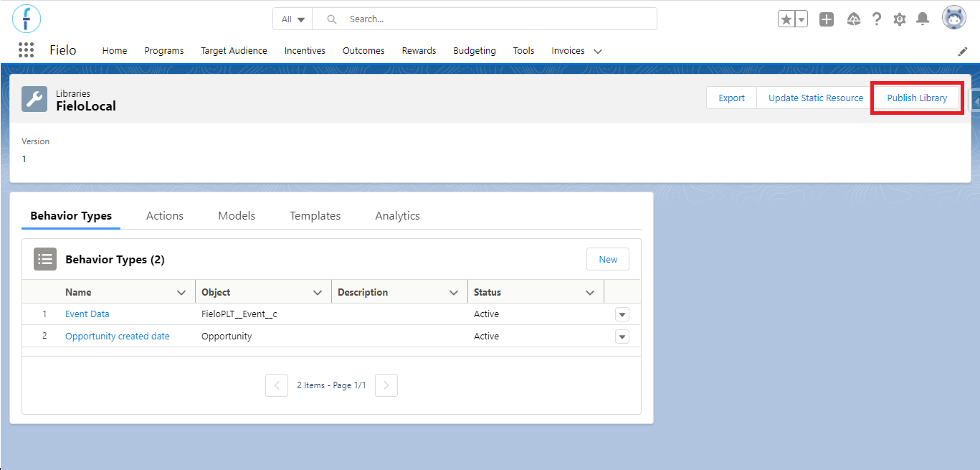Click Active status of Opportunity created date

coord(486,337)
